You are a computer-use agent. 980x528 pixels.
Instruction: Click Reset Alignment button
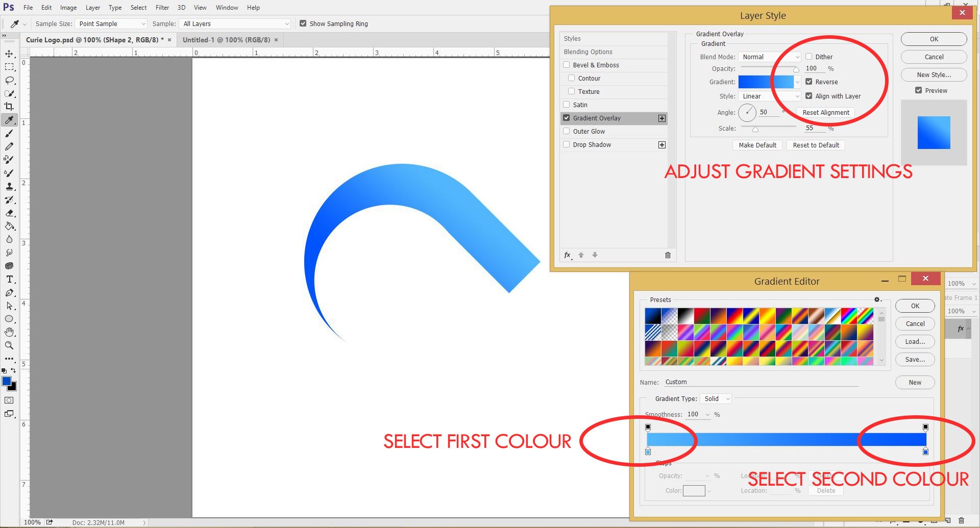(x=825, y=113)
